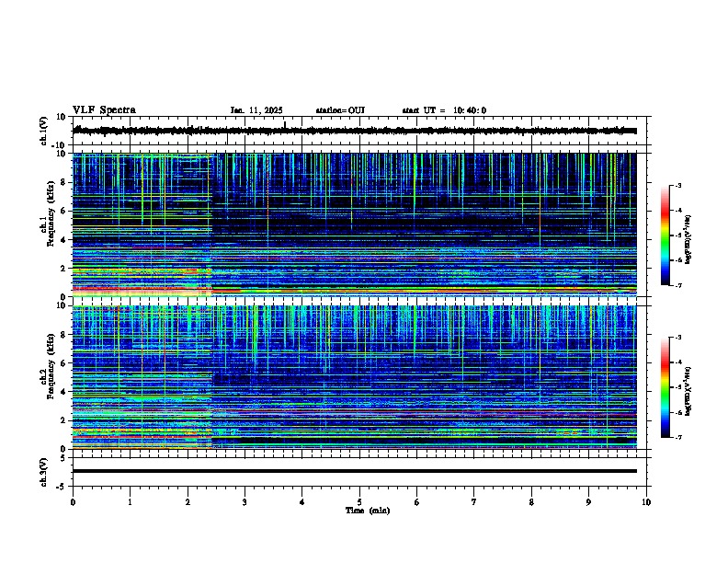728x563 pixels.
Task: Click the time axis tick label "7"
Action: 474,502
